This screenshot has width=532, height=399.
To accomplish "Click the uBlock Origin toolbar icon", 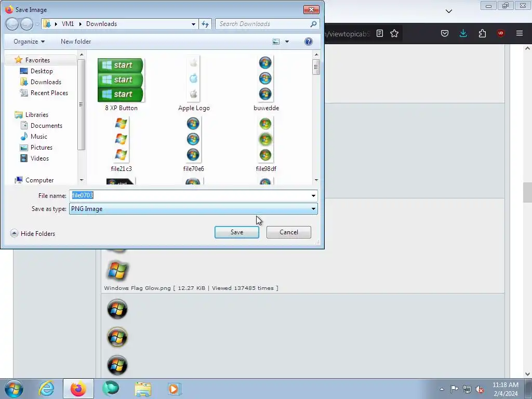I will point(500,33).
